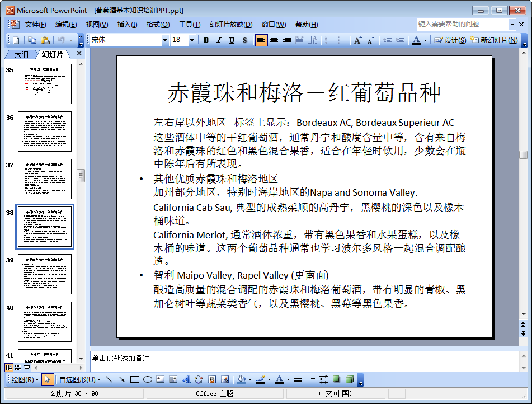This screenshot has width=532, height=404.
Task: Insert clip art from the drawing toolbar
Action: click(211, 380)
